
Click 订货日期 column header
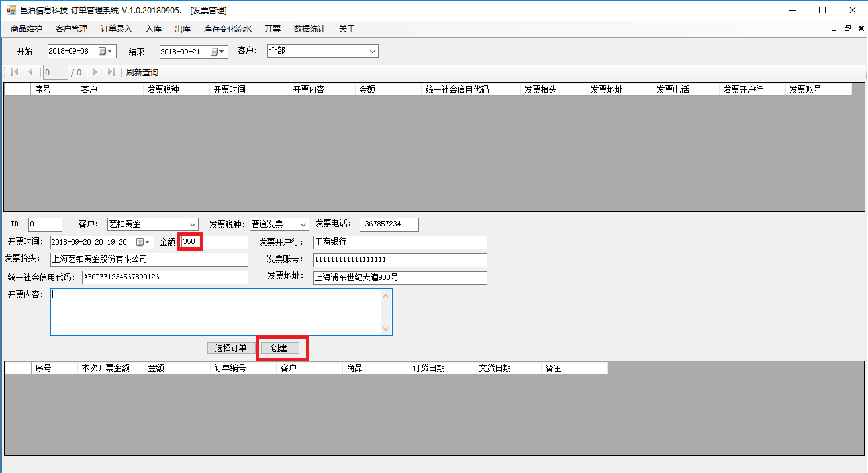click(x=442, y=368)
